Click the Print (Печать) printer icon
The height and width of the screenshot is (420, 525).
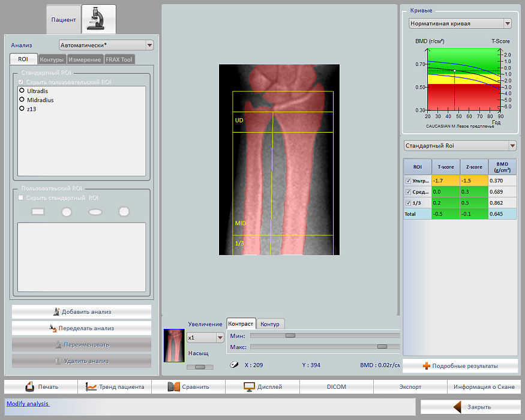click(31, 387)
